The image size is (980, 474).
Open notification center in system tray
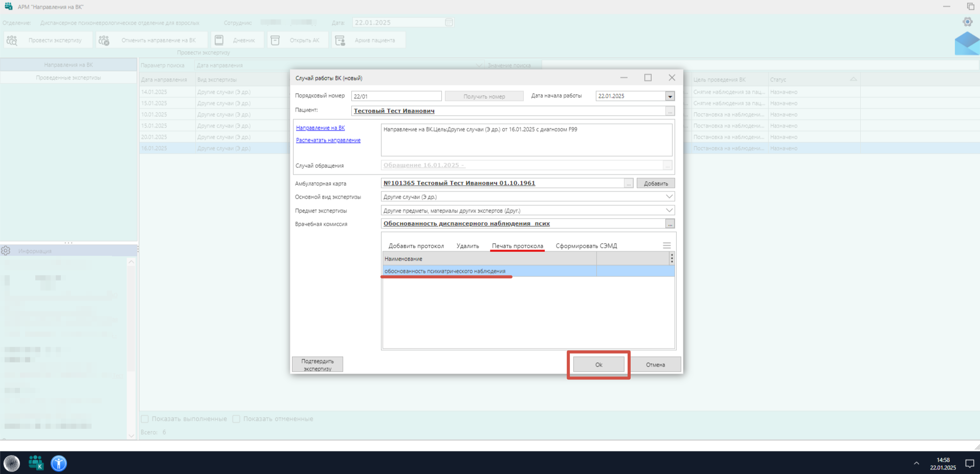pyautogui.click(x=969, y=463)
